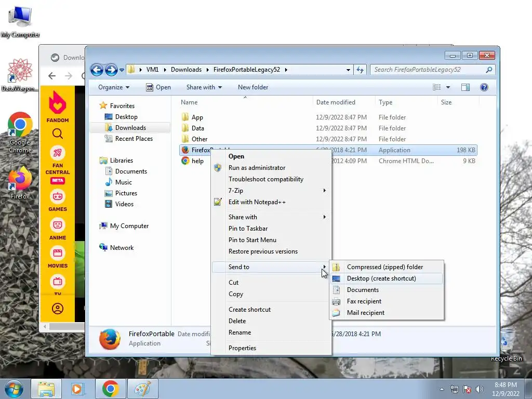Select Desktop under Favorites
The width and height of the screenshot is (532, 399).
click(x=126, y=117)
